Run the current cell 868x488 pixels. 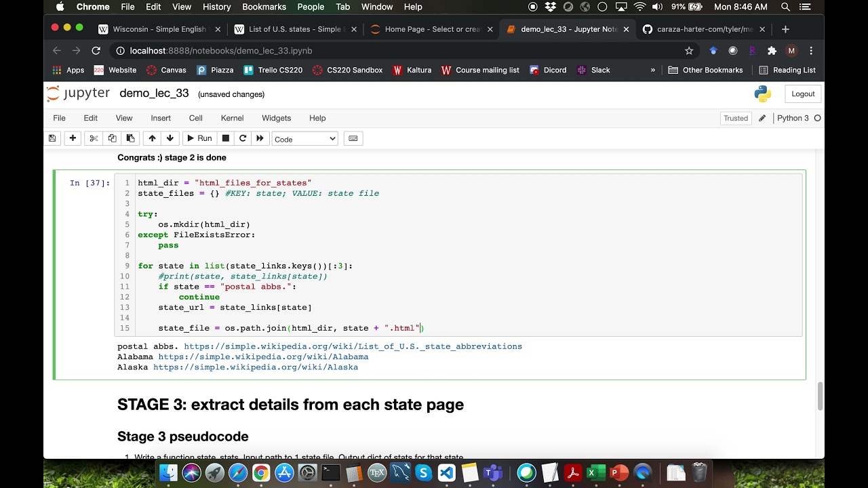pyautogui.click(x=199, y=138)
